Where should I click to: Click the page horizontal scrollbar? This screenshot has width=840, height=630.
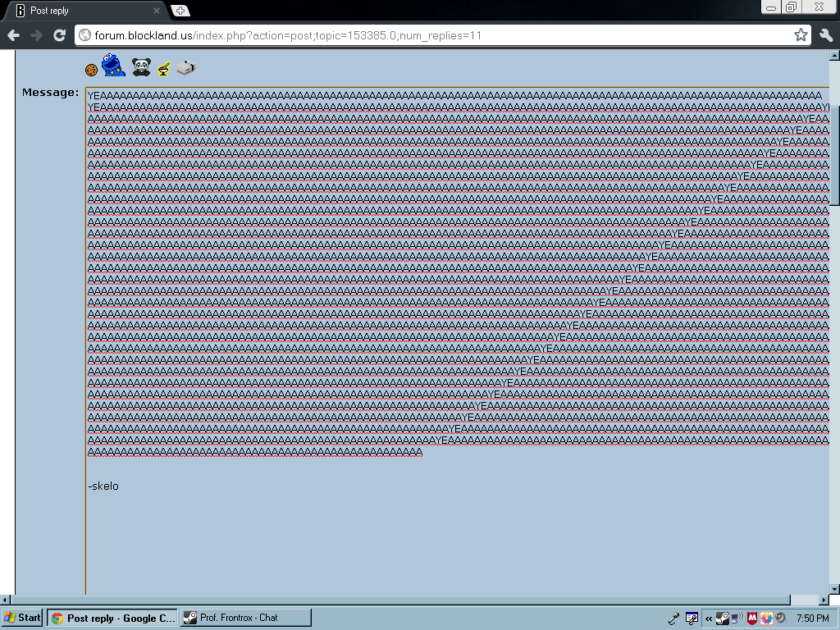point(410,600)
